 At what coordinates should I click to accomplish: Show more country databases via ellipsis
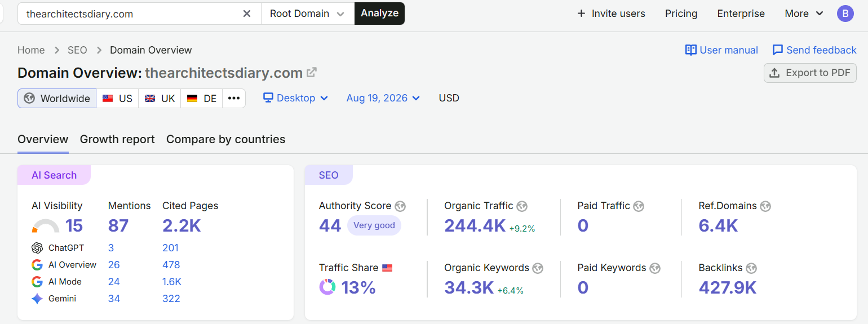coord(234,98)
